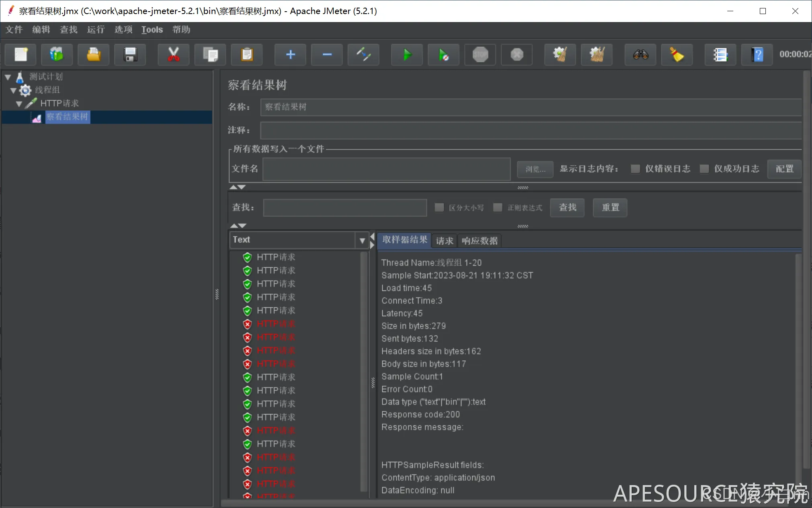Click the green Start run toolbar icon
Screen dimensions: 812x508
407,55
